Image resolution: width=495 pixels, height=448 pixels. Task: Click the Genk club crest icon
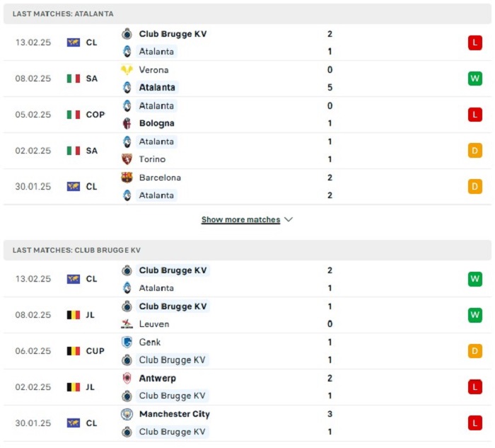[x=127, y=342]
